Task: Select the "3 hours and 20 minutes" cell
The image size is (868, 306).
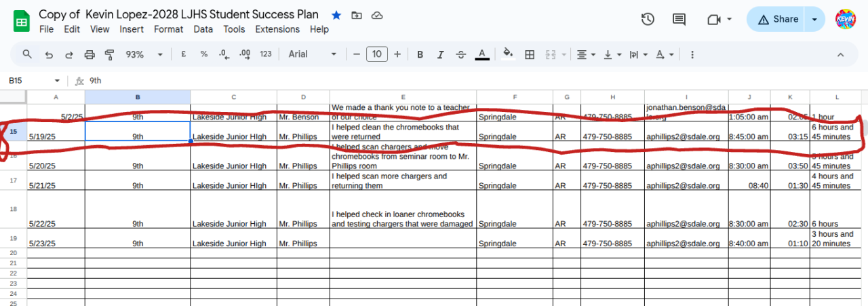Action: [x=835, y=239]
